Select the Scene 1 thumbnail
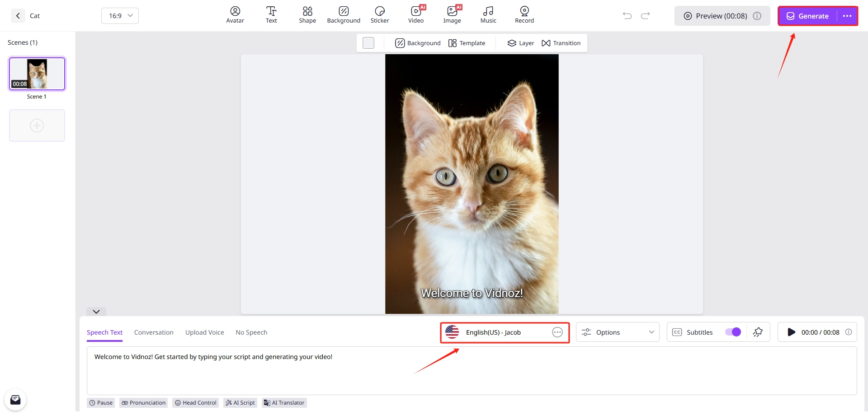The image size is (868, 415). [37, 74]
